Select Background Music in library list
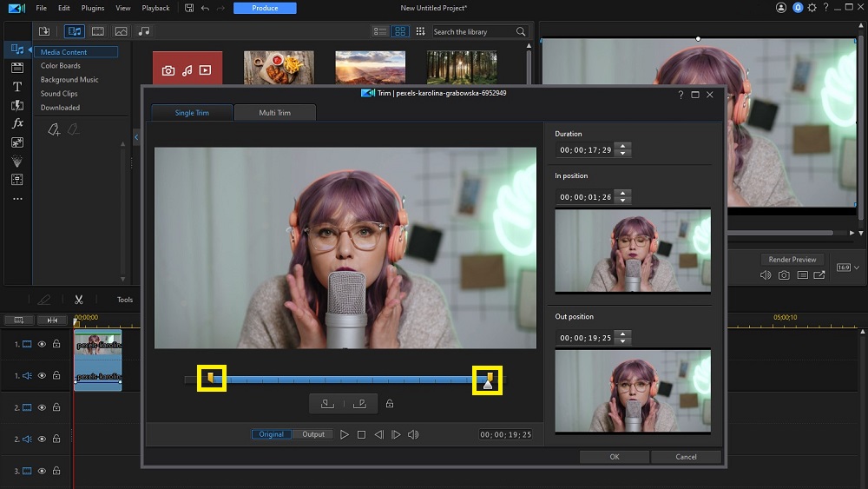 [x=69, y=80]
